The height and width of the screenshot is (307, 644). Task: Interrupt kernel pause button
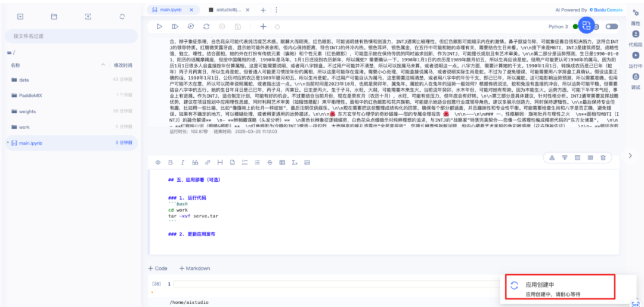pyautogui.click(x=222, y=26)
